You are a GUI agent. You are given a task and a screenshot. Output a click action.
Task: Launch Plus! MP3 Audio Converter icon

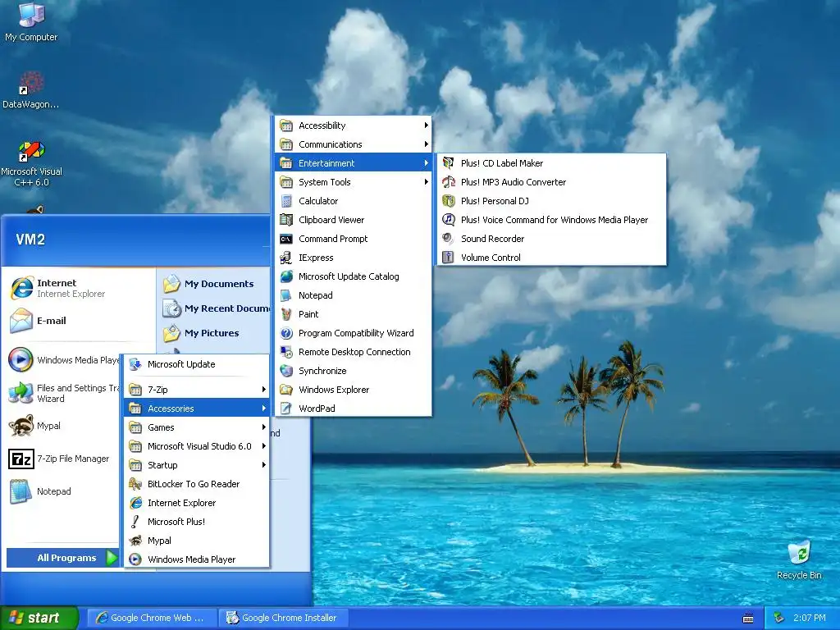[448, 182]
